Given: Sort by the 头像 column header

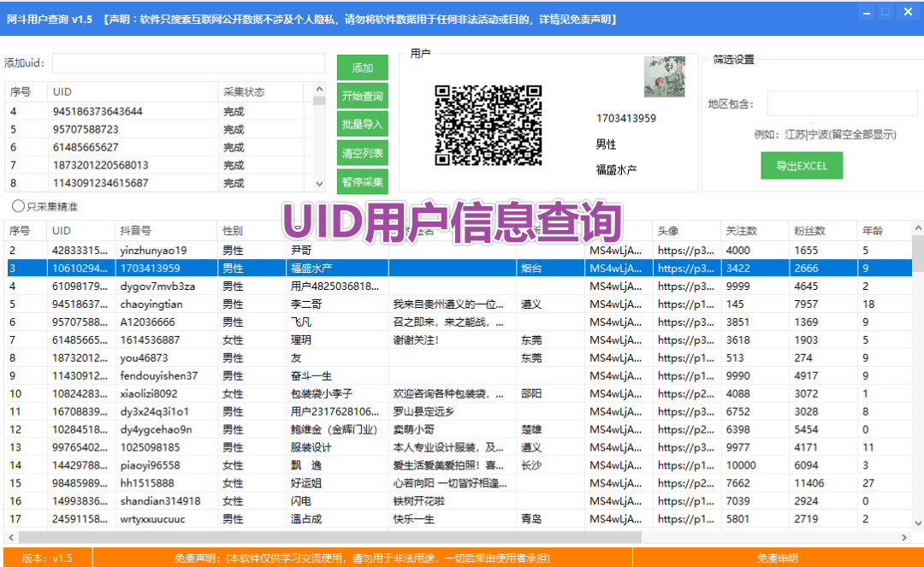Looking at the screenshot, I should click(x=686, y=231).
